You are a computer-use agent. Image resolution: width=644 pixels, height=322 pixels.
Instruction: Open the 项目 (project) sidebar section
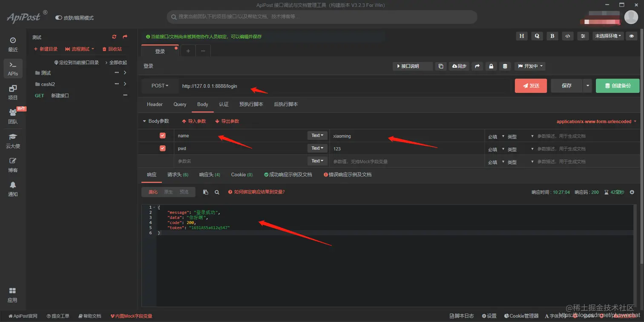coord(13,92)
